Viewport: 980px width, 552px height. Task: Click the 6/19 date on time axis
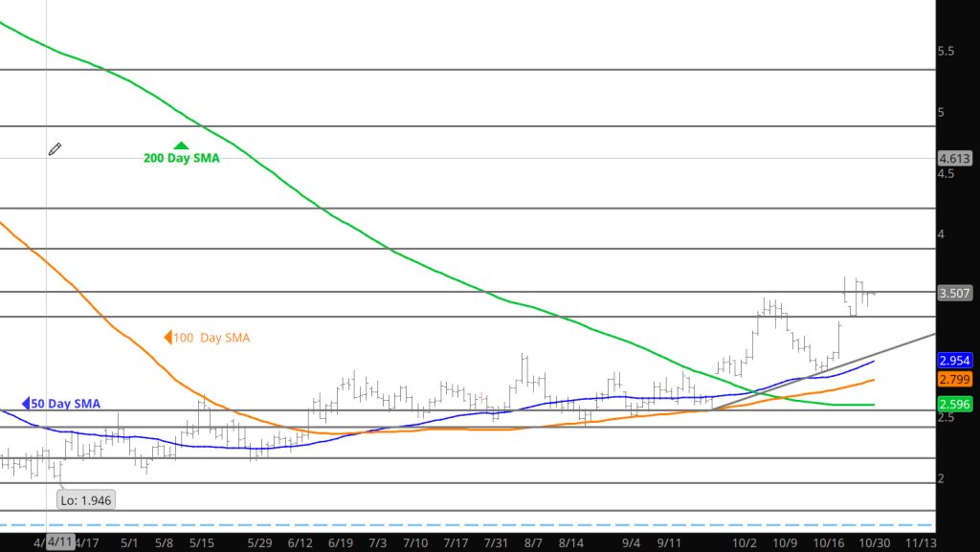coord(342,542)
